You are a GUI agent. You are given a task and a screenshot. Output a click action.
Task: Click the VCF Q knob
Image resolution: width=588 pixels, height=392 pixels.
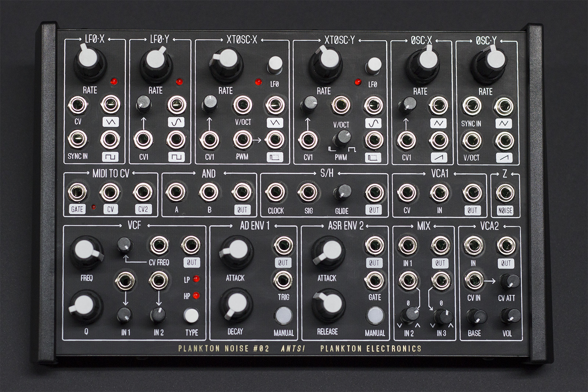(86, 306)
